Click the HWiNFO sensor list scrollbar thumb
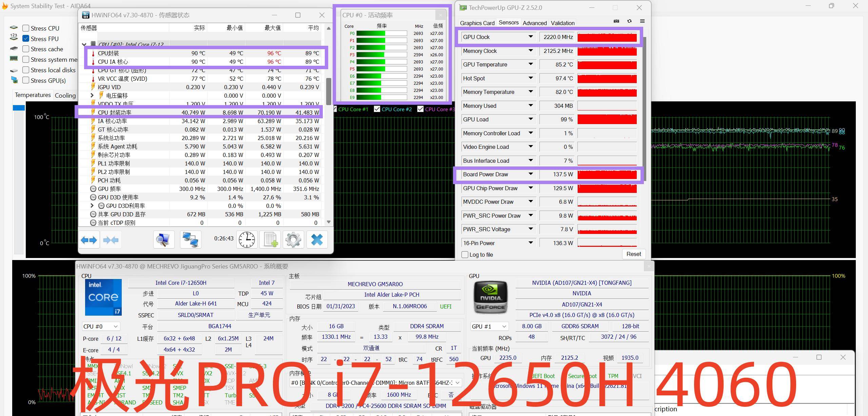 328,92
